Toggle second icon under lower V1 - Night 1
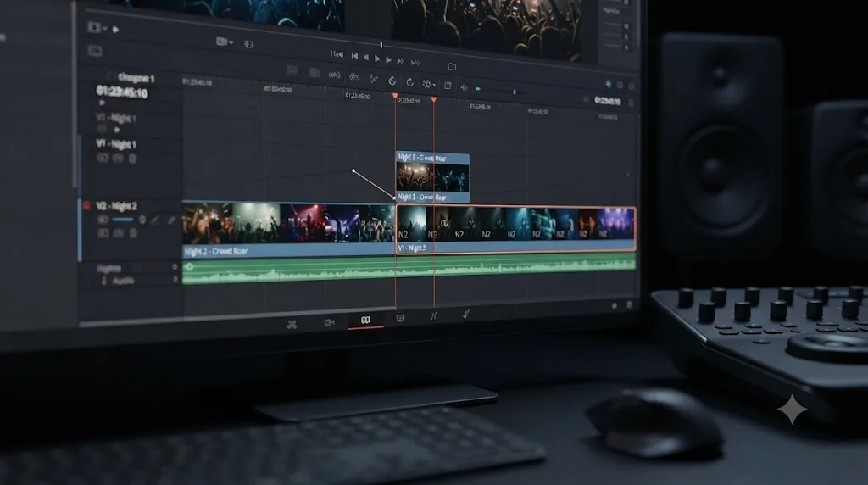Viewport: 868px width, 485px height. (118, 159)
